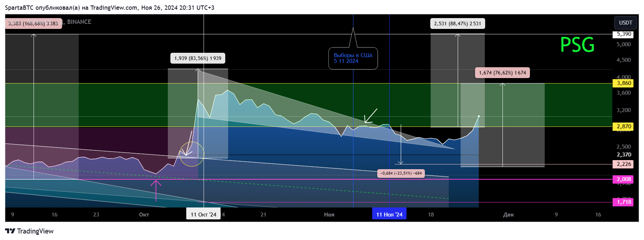Click the 23 date label on time axis
This screenshot has width=644, height=240.
tap(96, 215)
